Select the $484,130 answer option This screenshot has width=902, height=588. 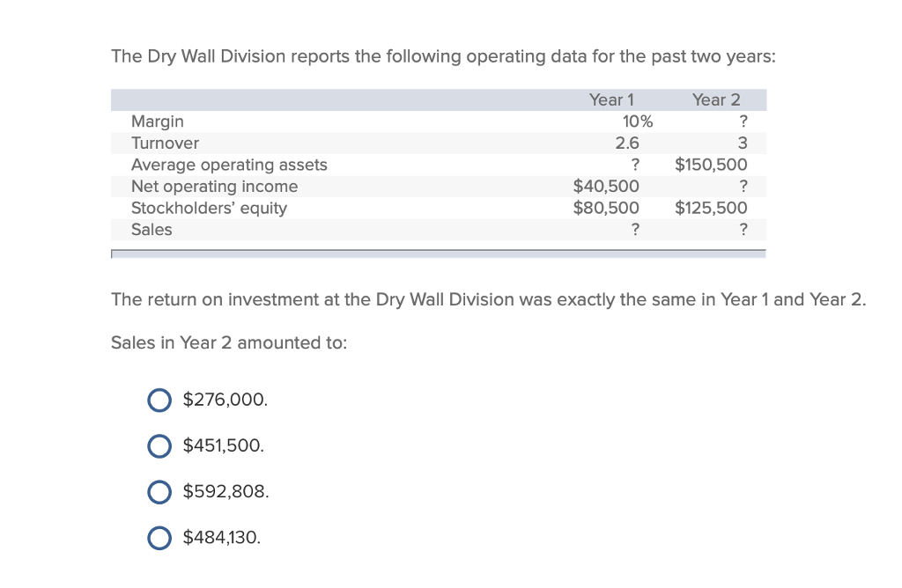159,537
